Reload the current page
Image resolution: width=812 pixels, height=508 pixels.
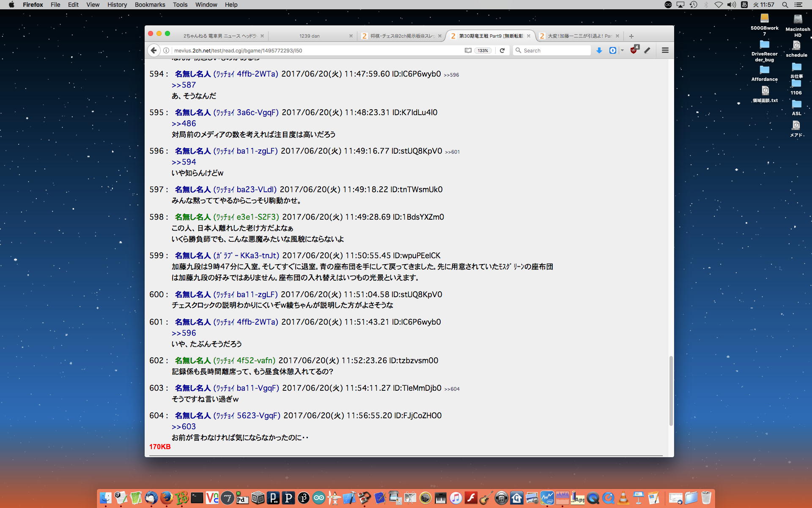[502, 50]
